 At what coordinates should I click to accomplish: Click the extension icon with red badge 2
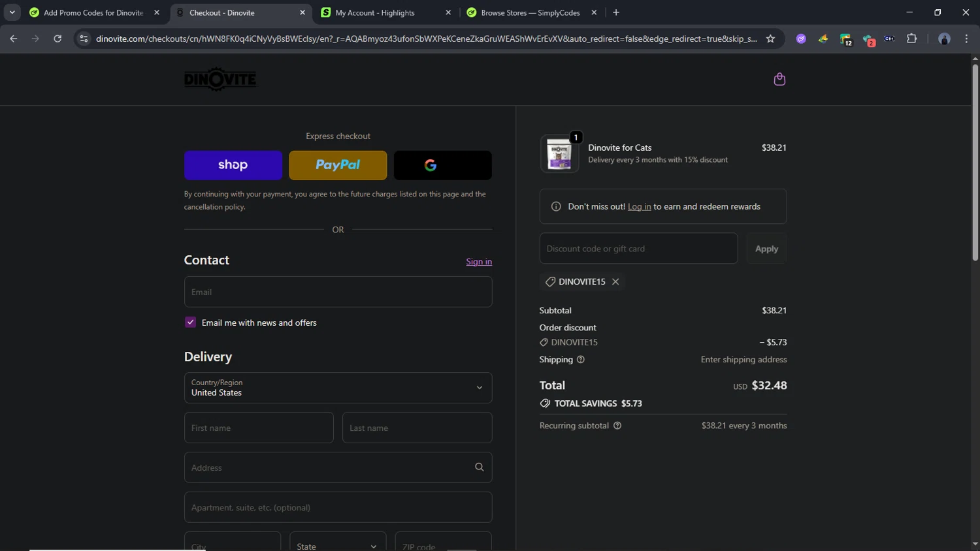868,40
